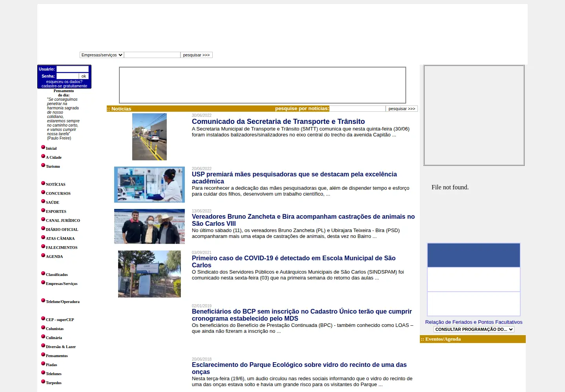
Task: Click the red bullet beside Culinária
Action: tap(43, 336)
